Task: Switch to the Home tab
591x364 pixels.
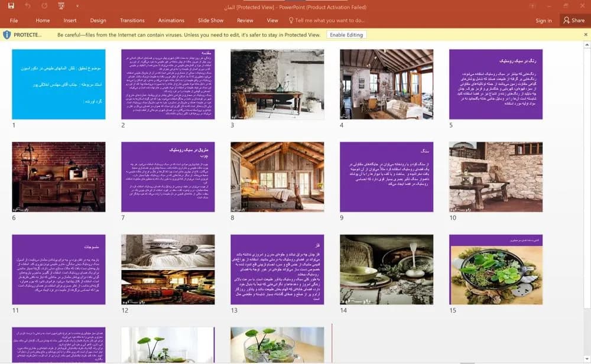Action: tap(43, 20)
